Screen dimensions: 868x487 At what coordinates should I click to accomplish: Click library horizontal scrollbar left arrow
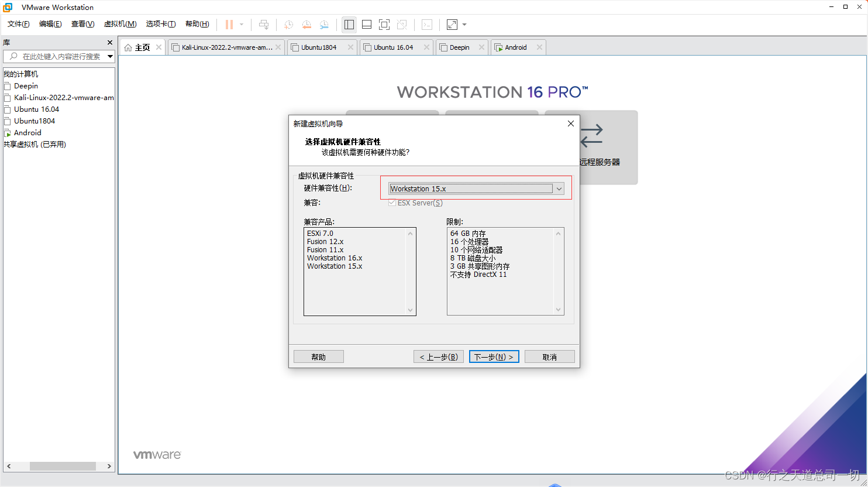[8, 466]
